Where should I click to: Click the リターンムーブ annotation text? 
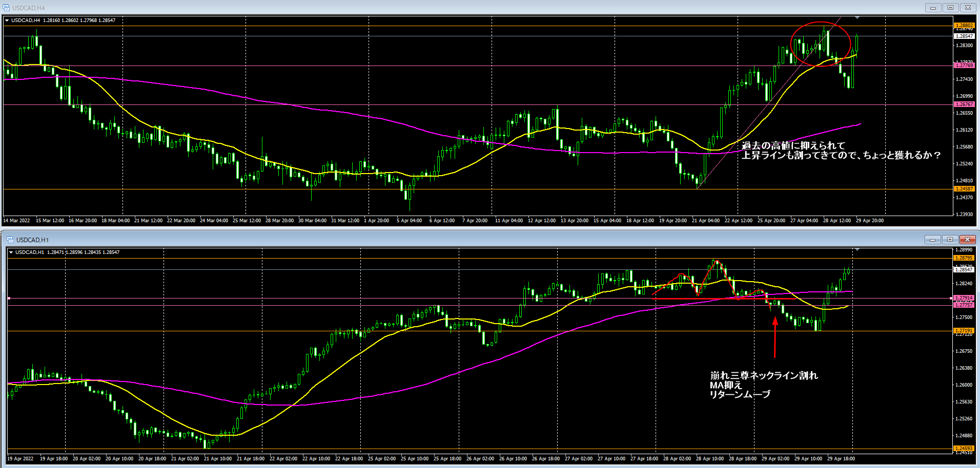click(740, 394)
